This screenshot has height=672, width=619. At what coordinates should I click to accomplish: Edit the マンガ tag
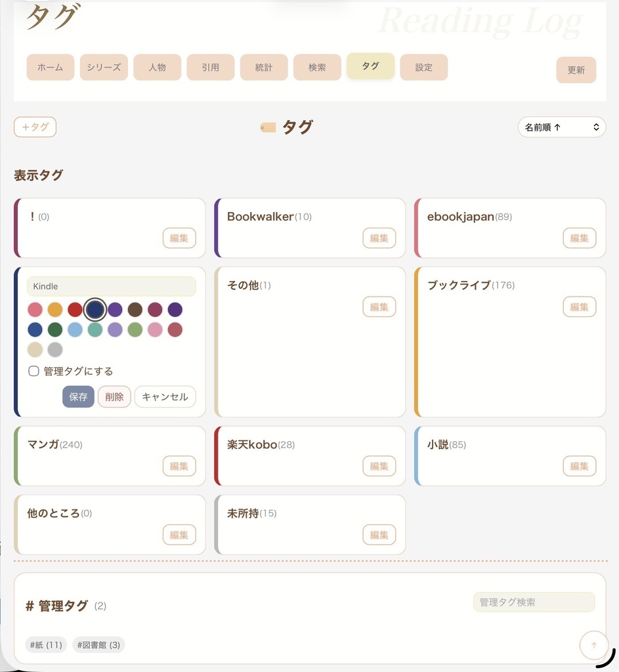179,466
